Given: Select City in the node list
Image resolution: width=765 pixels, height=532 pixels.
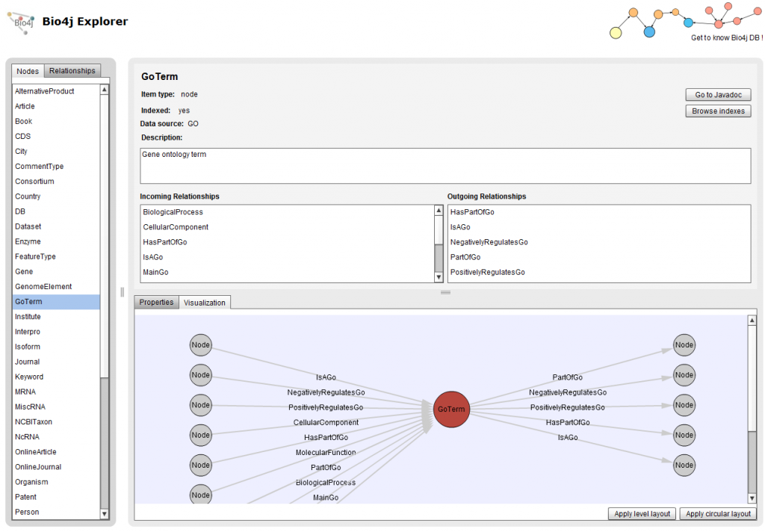Looking at the screenshot, I should (56, 151).
